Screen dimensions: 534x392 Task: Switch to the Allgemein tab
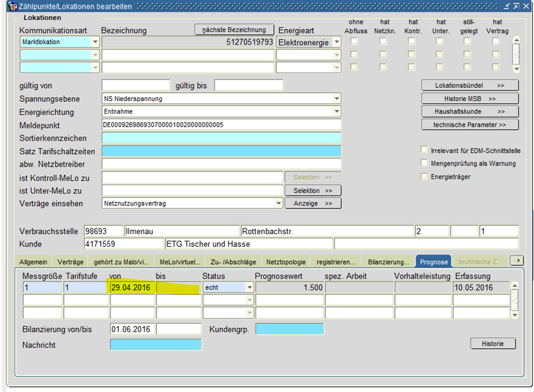[33, 262]
